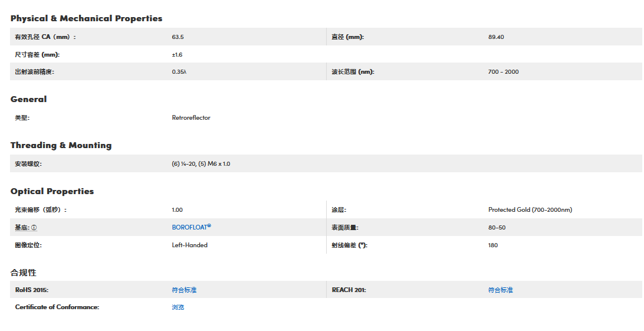644x331 pixels.
Task: Select the 合规性 section heading
Action: coord(24,272)
